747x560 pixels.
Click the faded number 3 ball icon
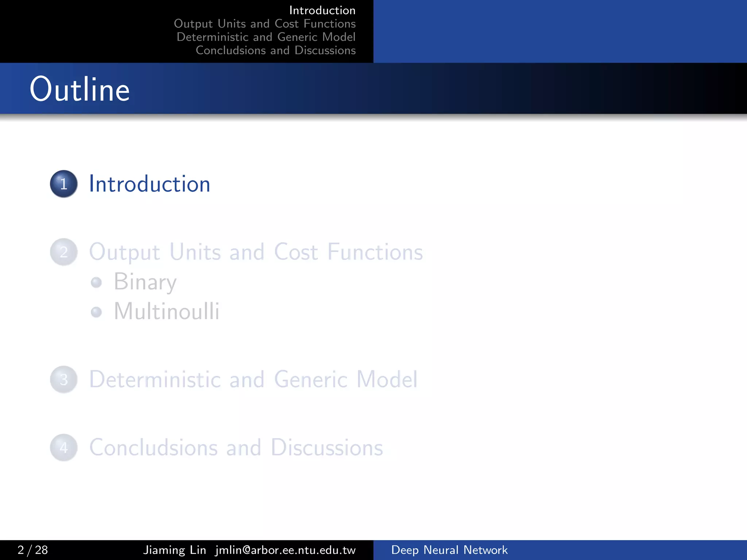coord(64,380)
